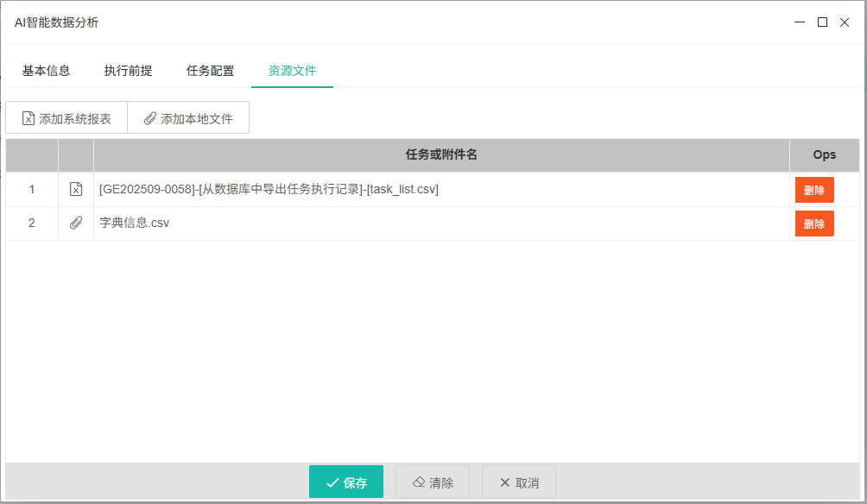Open the 执行前提 tab
The image size is (867, 504).
[128, 71]
